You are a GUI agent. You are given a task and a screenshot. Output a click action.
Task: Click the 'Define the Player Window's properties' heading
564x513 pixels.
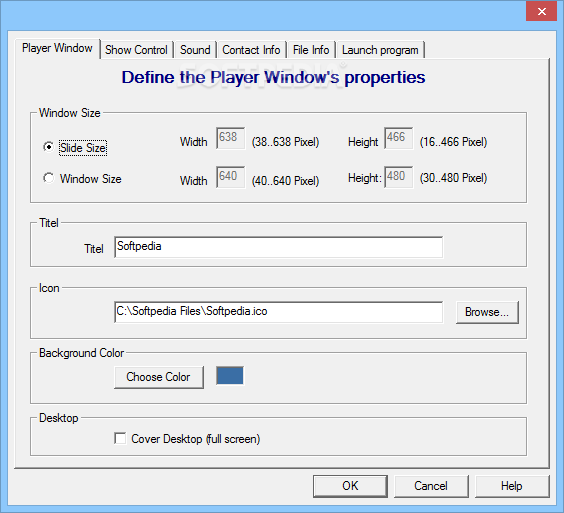[273, 77]
